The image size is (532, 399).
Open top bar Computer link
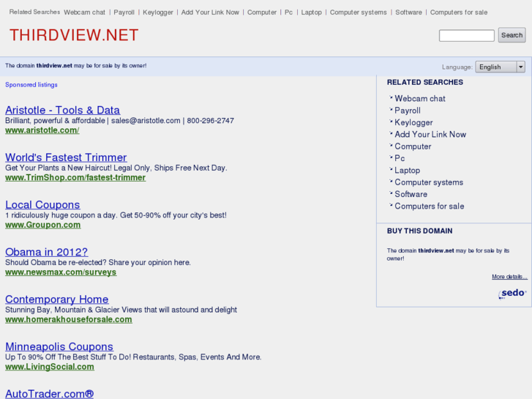click(x=261, y=12)
